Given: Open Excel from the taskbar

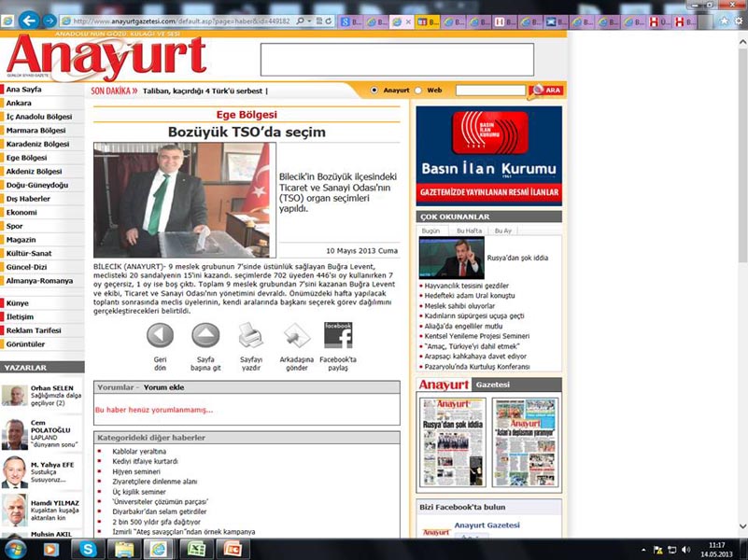Looking at the screenshot, I should 196,550.
